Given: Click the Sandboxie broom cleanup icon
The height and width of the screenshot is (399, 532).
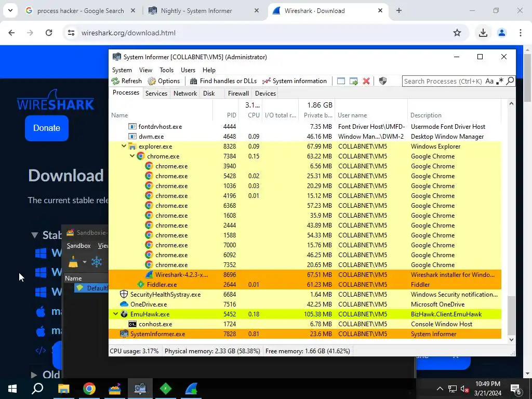Looking at the screenshot, I should click(x=73, y=262).
